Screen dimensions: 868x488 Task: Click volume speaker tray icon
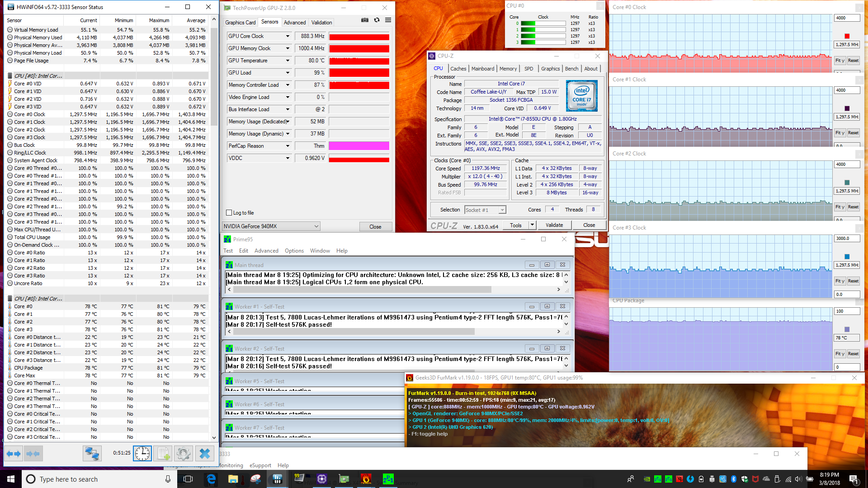tap(798, 479)
